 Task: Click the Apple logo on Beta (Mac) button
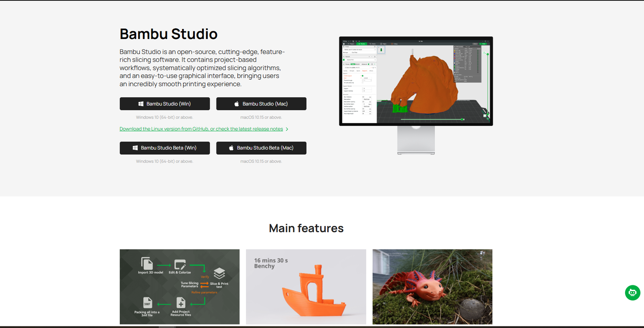click(231, 148)
